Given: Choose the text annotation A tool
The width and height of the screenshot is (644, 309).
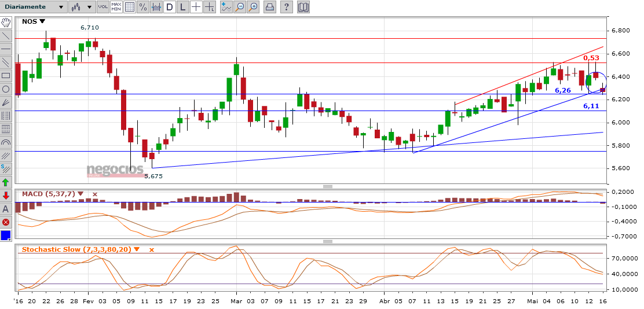Looking at the screenshot, I should pyautogui.click(x=6, y=209).
